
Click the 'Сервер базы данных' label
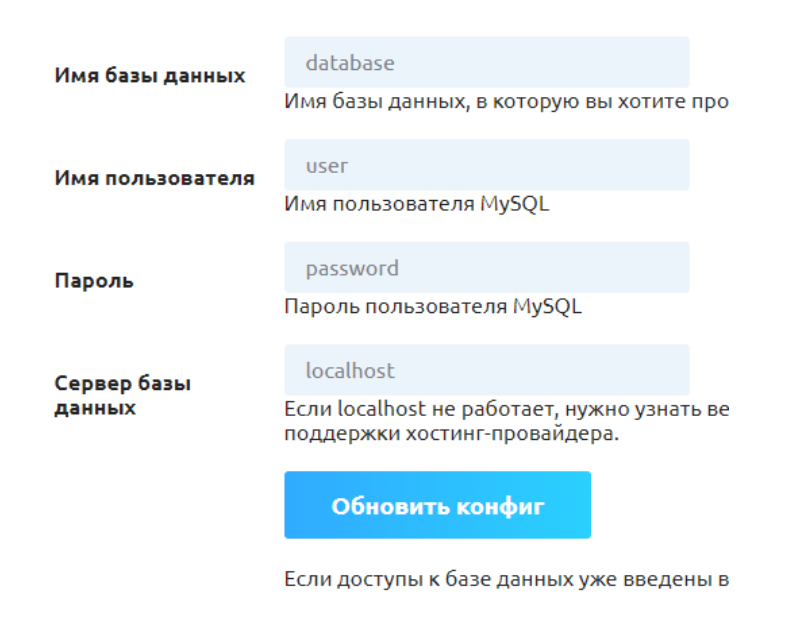coord(122,395)
